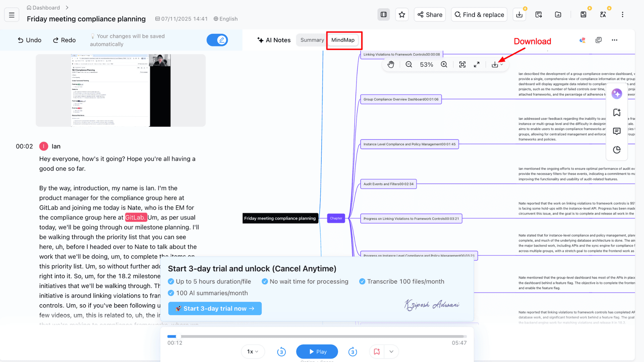This screenshot has height=362, width=644.
Task: Switch to the MindMap tab
Action: coord(343,40)
